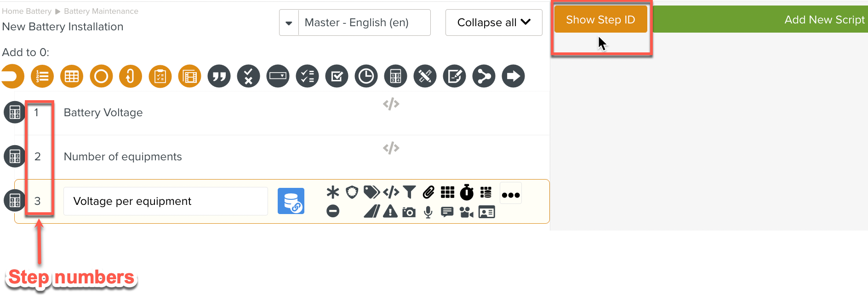Open the three-dots more options menu
The image size is (868, 305).
pyautogui.click(x=510, y=195)
